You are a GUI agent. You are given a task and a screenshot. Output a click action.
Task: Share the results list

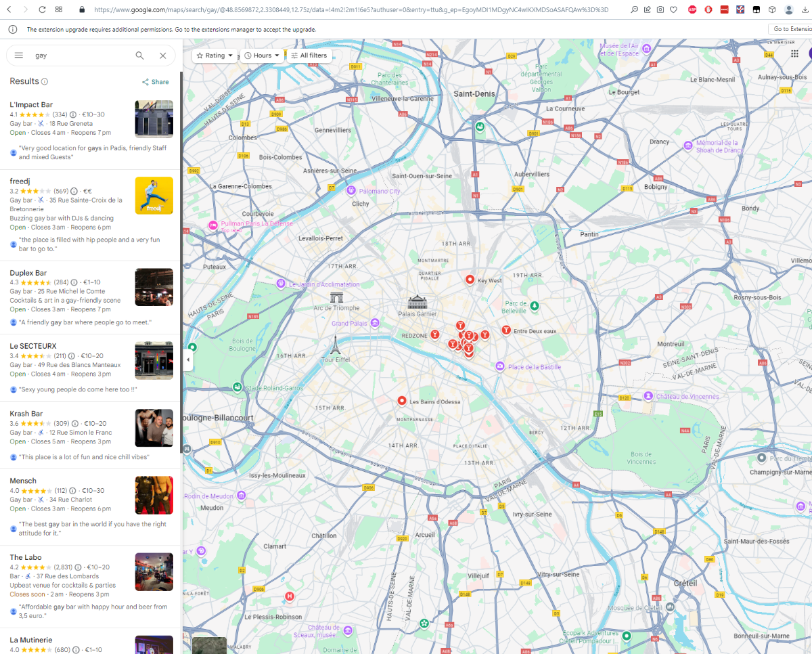click(156, 82)
